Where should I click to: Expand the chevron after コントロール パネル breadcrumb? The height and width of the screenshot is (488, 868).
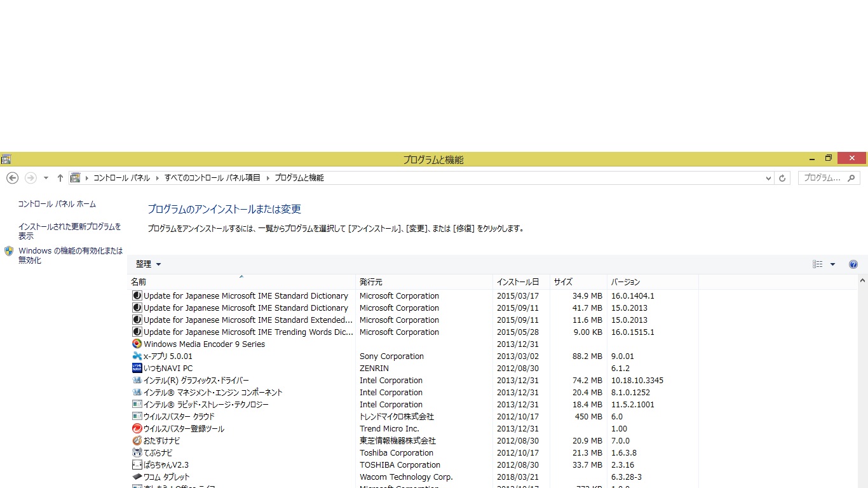(158, 178)
